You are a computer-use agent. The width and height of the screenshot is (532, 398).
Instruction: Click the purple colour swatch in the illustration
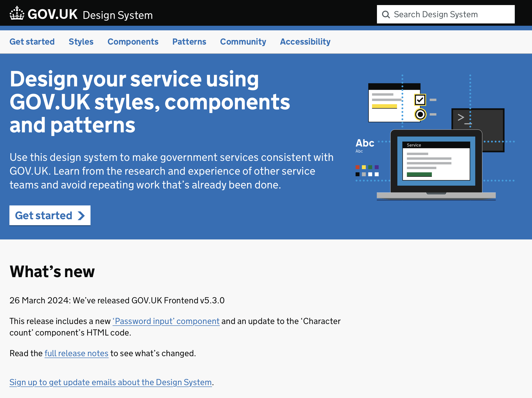377,167
